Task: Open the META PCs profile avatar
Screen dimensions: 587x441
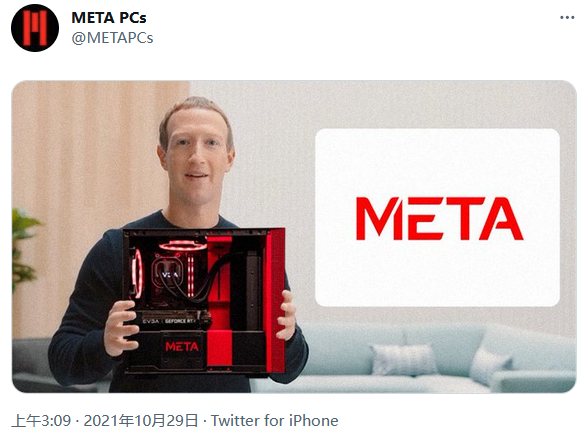Action: (35, 28)
